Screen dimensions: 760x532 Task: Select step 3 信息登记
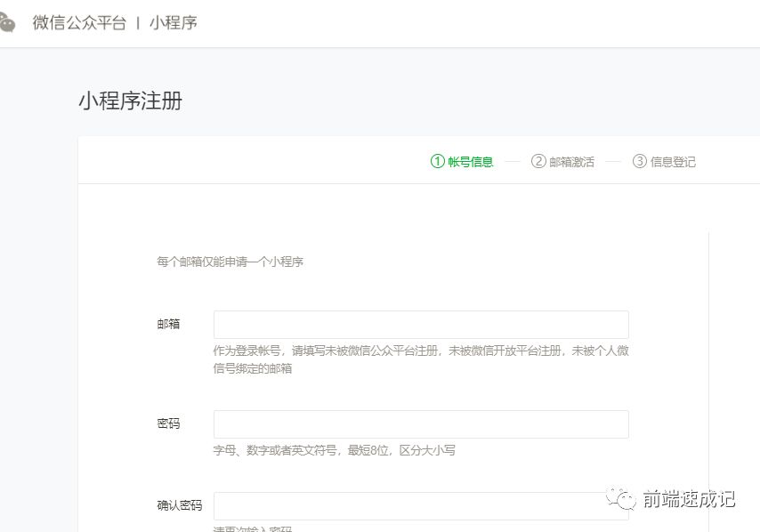[664, 161]
